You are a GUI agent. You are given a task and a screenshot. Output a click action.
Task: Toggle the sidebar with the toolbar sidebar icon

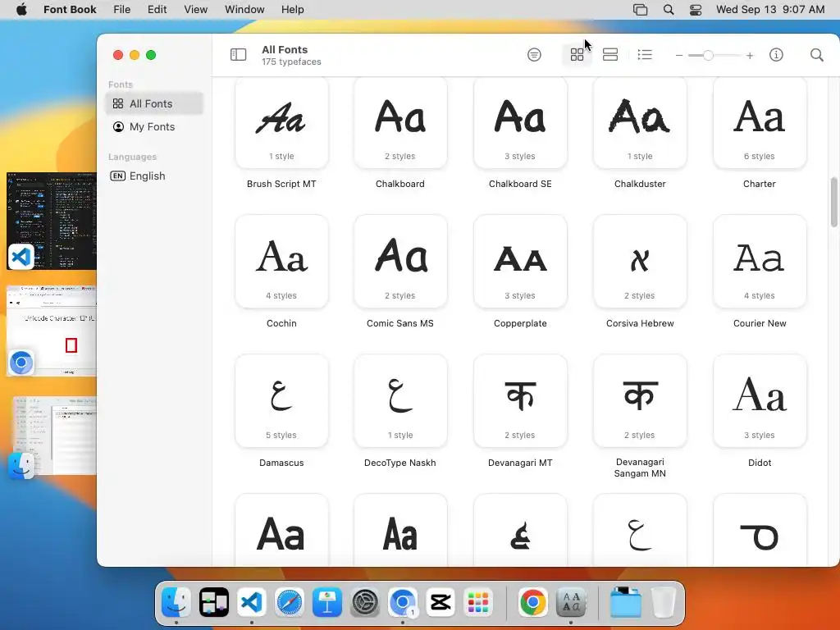238,55
